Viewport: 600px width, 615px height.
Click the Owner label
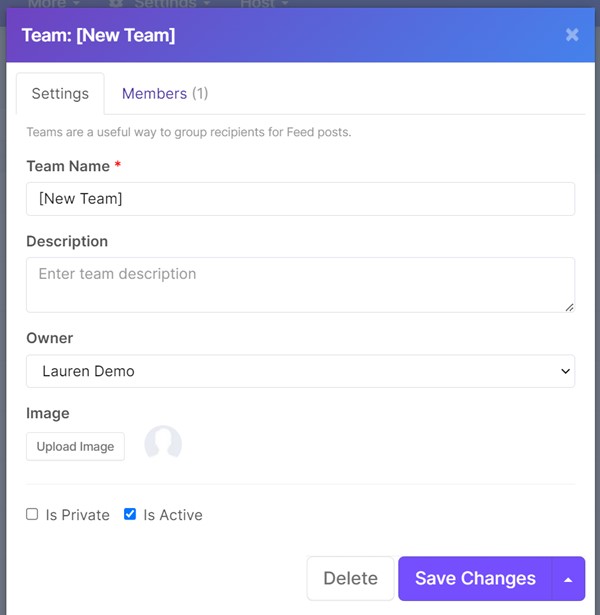point(50,338)
